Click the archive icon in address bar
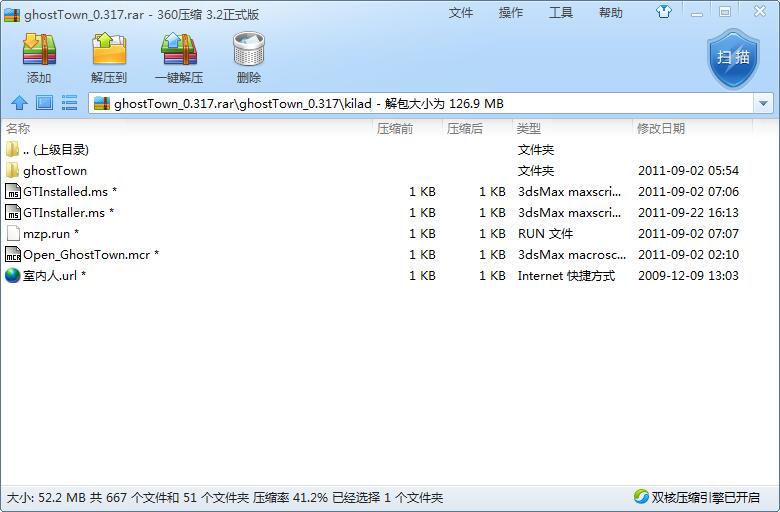 [x=102, y=103]
